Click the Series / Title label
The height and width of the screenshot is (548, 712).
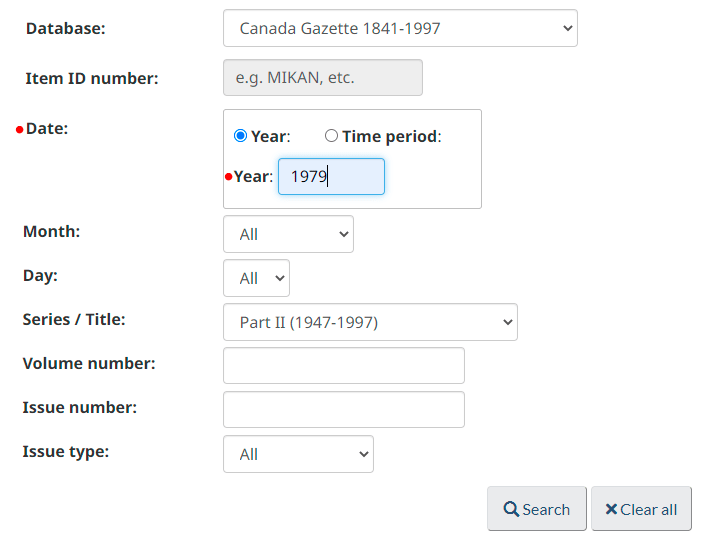74,320
